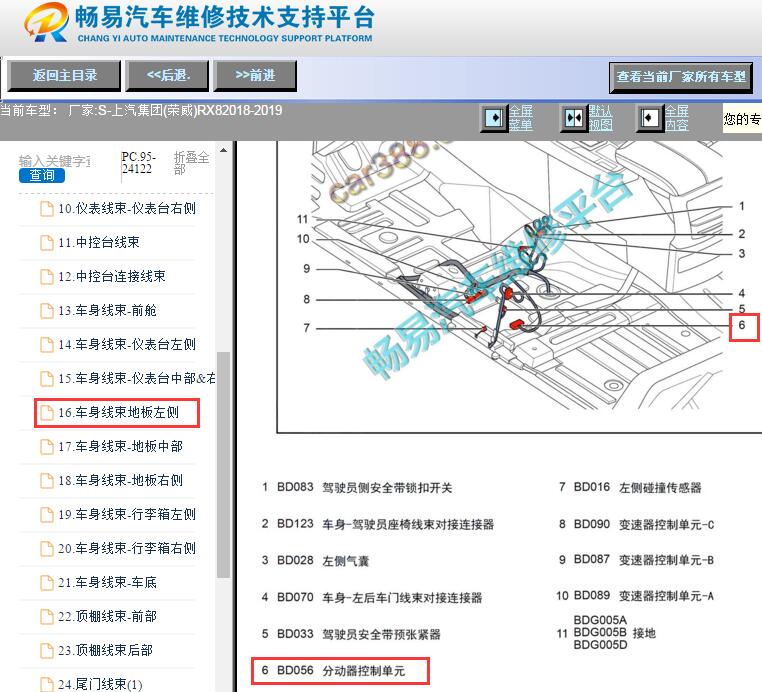
Task: Open 13.车身线束-前舱 tree item
Action: [107, 311]
